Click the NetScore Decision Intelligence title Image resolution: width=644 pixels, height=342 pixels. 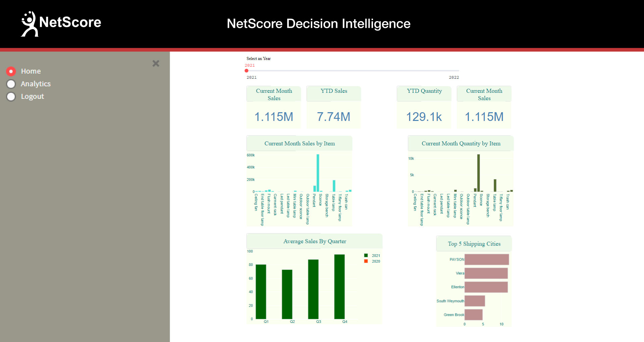319,23
